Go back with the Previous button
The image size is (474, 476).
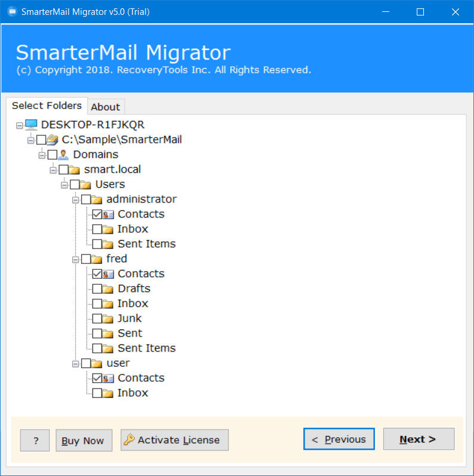pos(339,440)
